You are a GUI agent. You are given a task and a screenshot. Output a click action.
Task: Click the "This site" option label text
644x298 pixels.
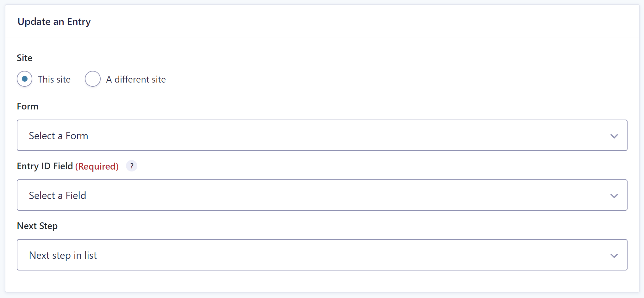tap(54, 79)
